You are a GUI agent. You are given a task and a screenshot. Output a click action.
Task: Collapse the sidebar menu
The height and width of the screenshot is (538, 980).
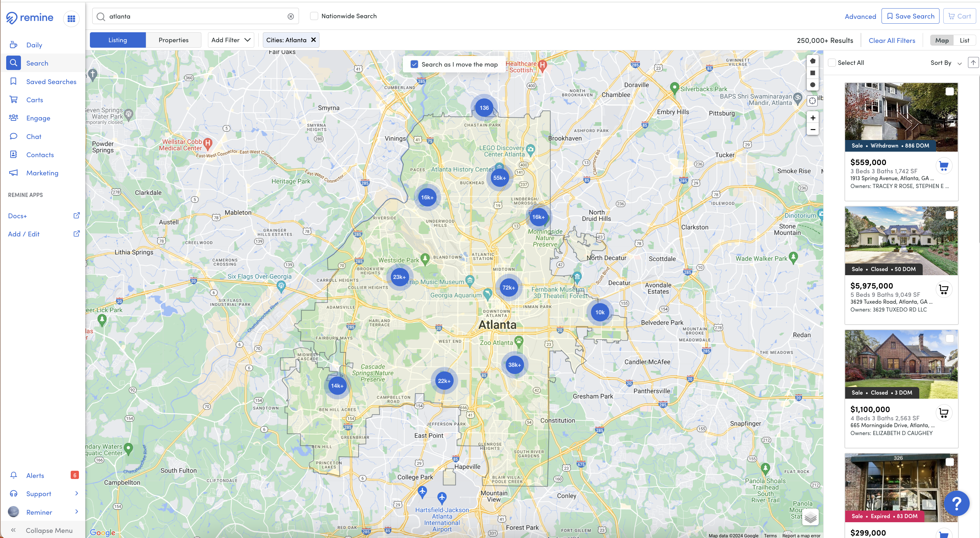[x=42, y=530]
